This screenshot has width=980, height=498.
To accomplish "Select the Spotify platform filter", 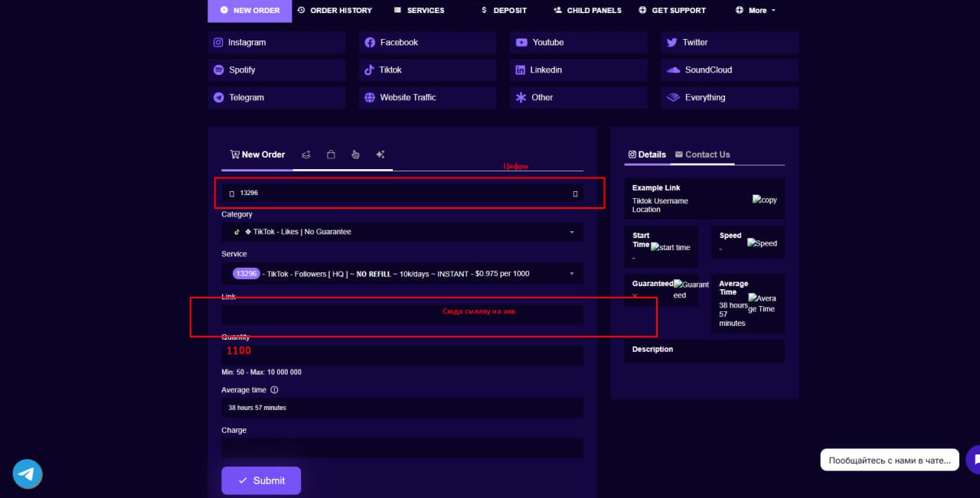I will pos(276,70).
